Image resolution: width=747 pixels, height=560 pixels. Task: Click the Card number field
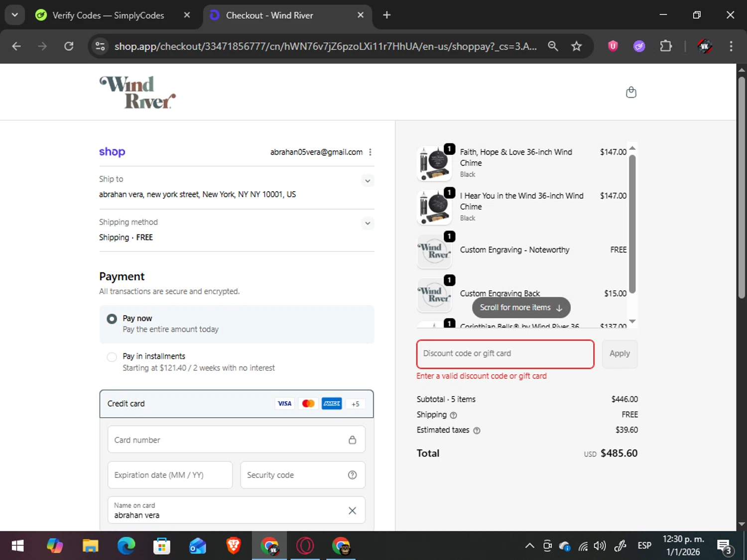(237, 440)
